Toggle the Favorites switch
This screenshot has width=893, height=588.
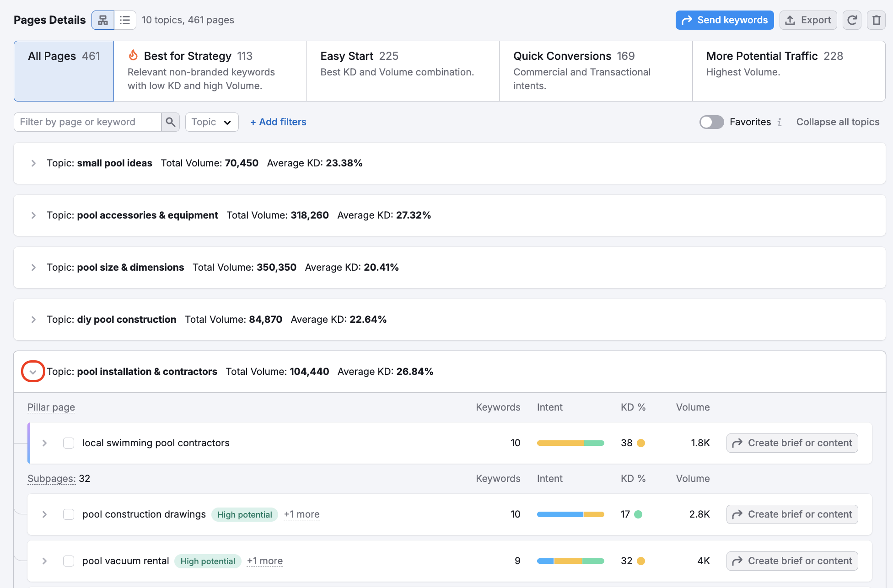(x=711, y=122)
